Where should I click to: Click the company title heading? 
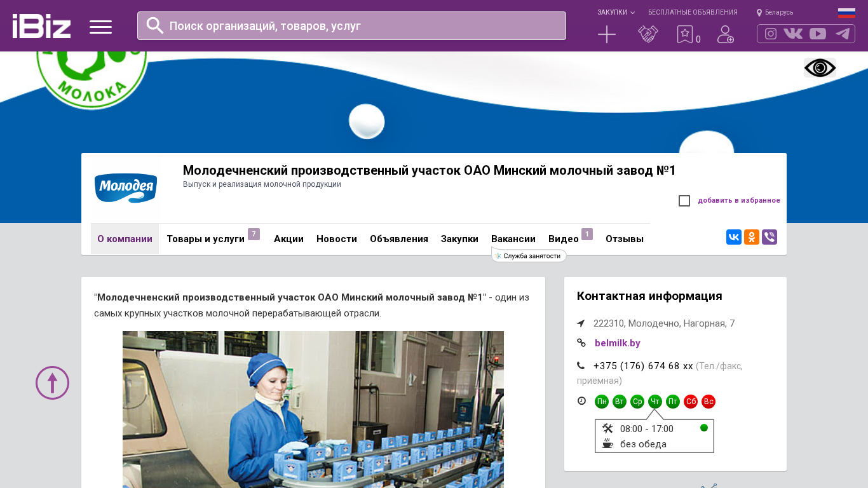[x=430, y=170]
